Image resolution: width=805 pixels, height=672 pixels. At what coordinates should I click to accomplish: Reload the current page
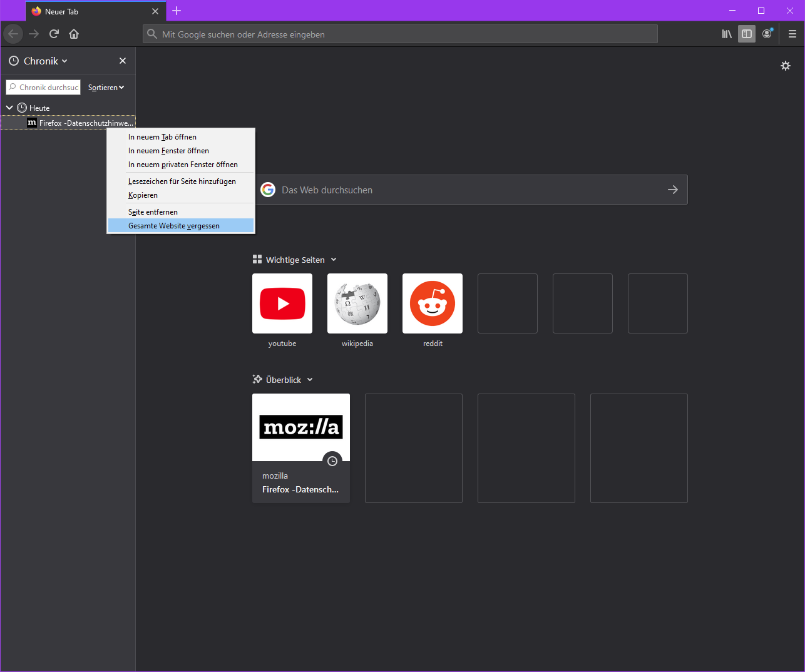coord(54,34)
